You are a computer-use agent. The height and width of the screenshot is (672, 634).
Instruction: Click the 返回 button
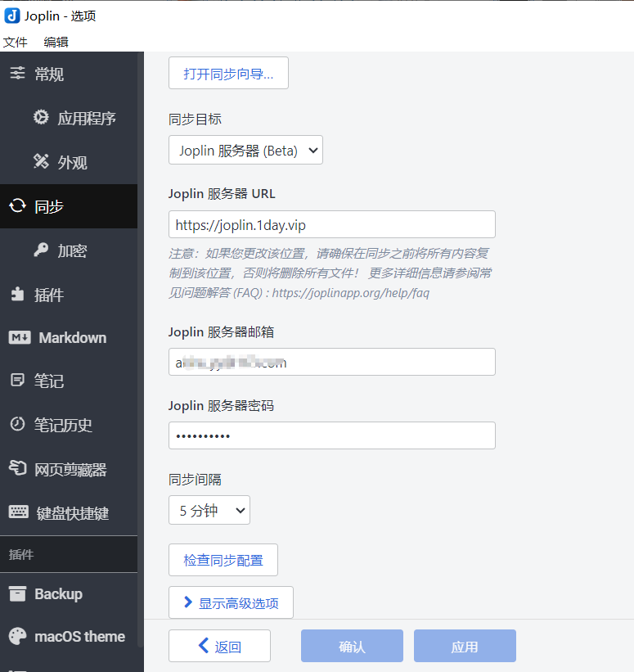(219, 646)
